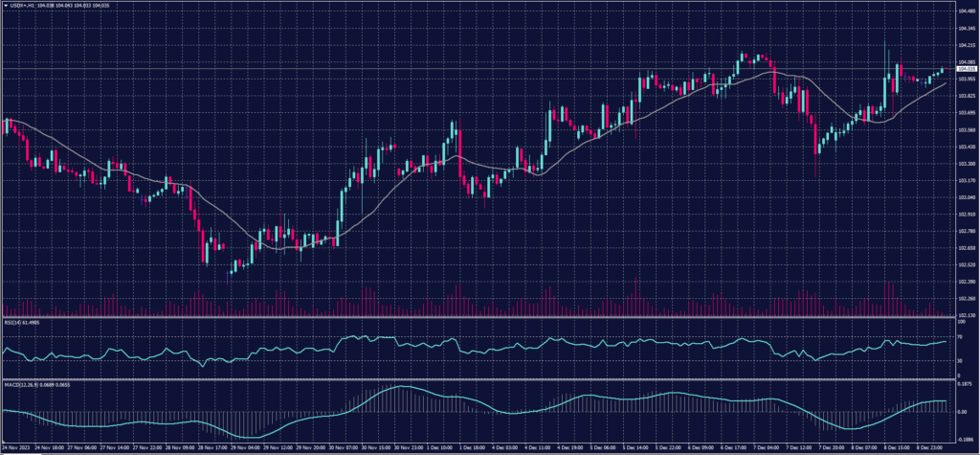Click the most recent candle at the chart's right edge

tap(943, 69)
